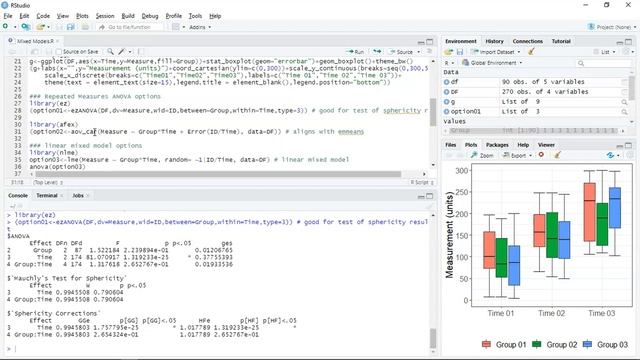Screen dimensions: 640x360
Task: Click the Go to file/function field
Action: coord(130,27)
